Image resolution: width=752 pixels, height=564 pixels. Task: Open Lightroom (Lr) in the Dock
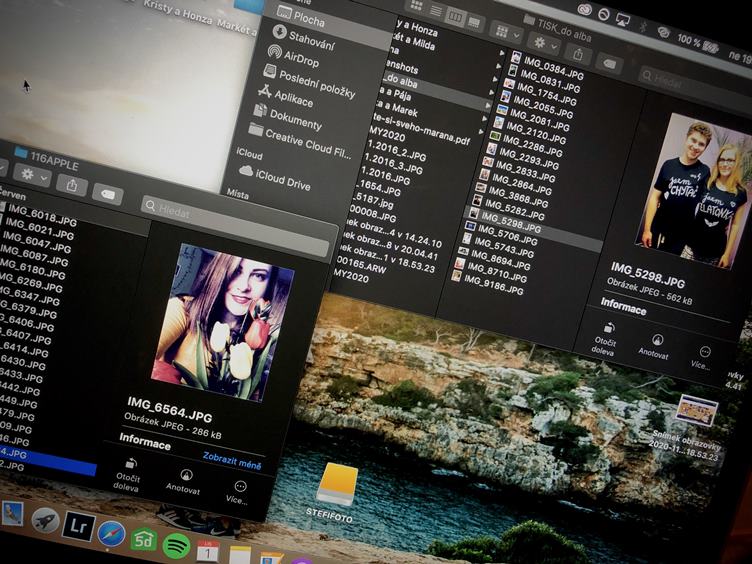(x=78, y=527)
